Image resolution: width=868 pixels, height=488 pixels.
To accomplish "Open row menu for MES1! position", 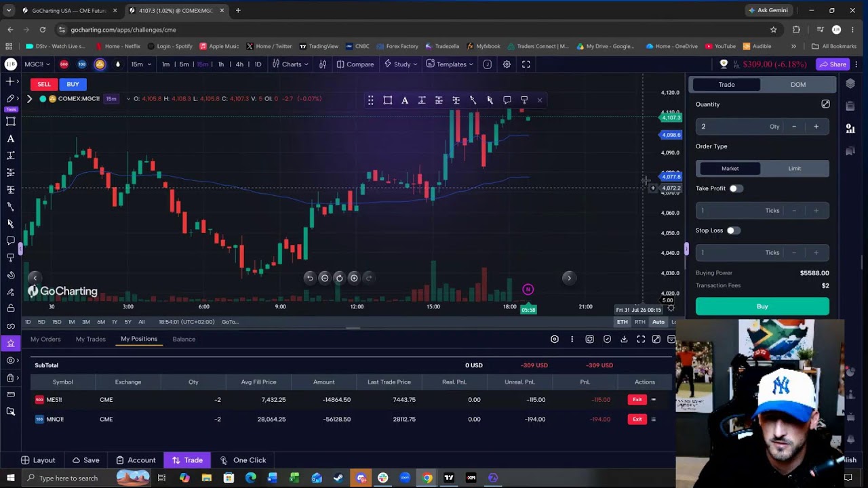I will pyautogui.click(x=654, y=400).
